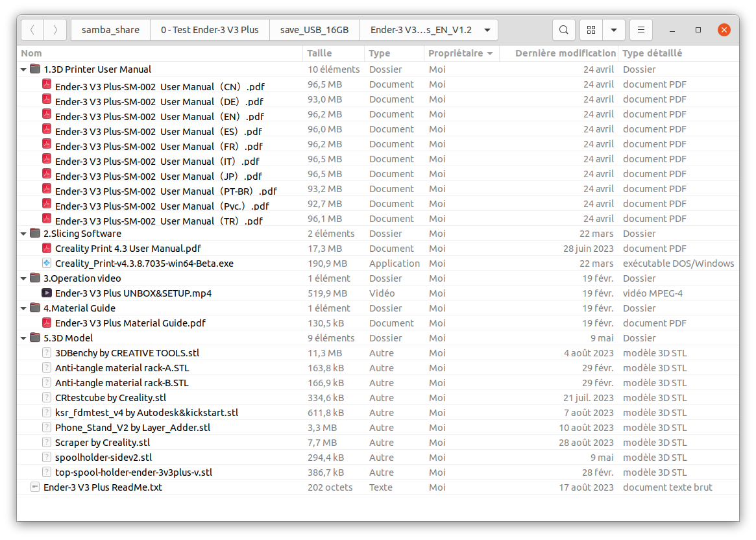Open search with the magnifier icon
Screen dimensions: 756x540
(x=564, y=30)
